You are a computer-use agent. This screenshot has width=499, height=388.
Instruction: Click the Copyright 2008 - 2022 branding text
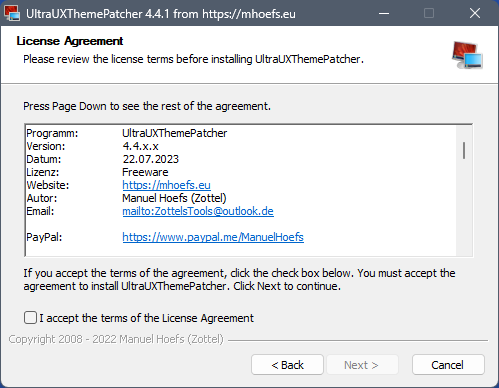click(x=116, y=339)
